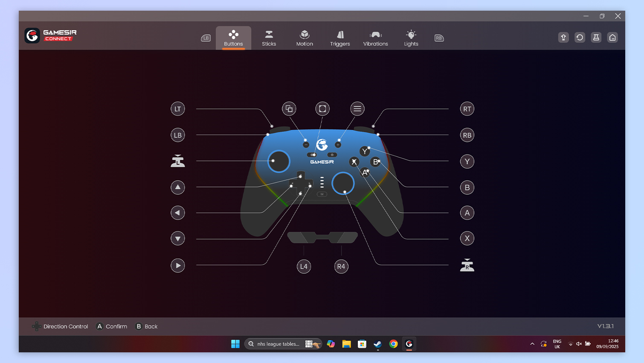Select the right stick press icon
This screenshot has height=363, width=644.
[x=467, y=265]
